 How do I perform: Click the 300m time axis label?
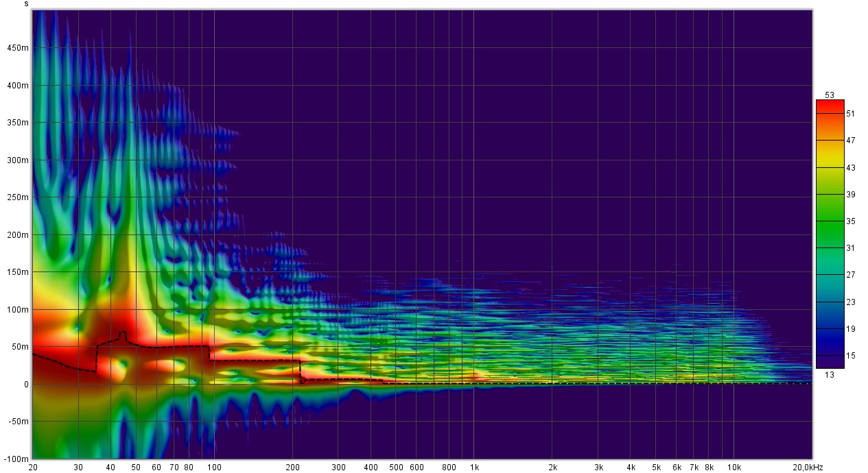point(19,160)
